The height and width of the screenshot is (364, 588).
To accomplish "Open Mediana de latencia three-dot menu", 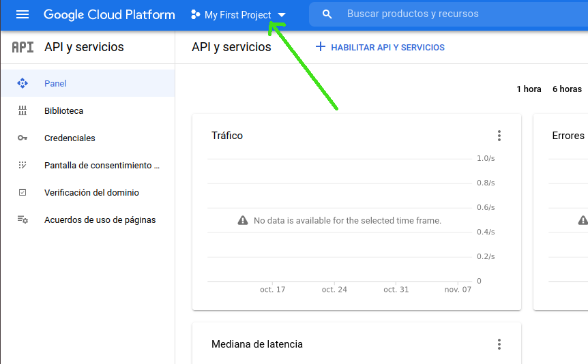I will point(499,344).
